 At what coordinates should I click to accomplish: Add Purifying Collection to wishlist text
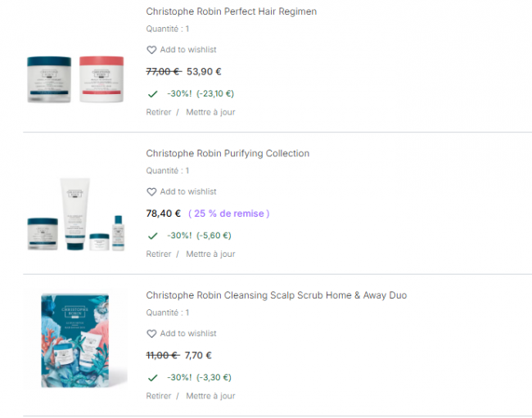[x=188, y=192]
